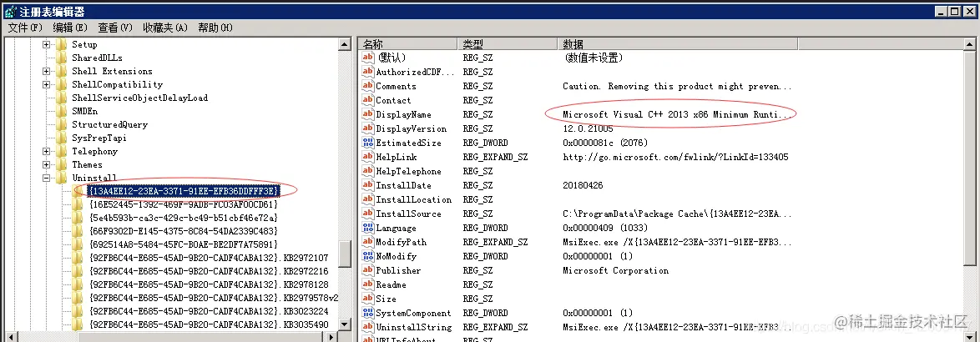This screenshot has width=980, height=342.
Task: Click the DisplayVersion data 12.0.21005
Action: point(589,128)
